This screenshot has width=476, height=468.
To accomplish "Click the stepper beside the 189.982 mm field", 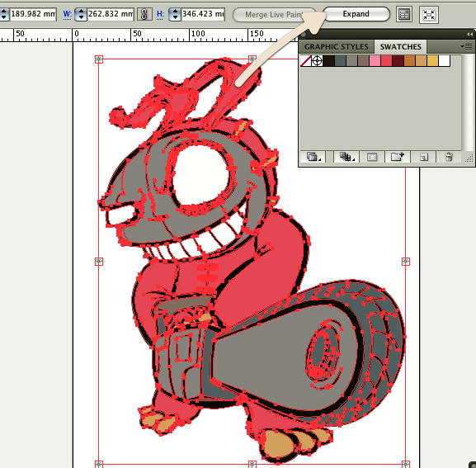I will (4, 14).
